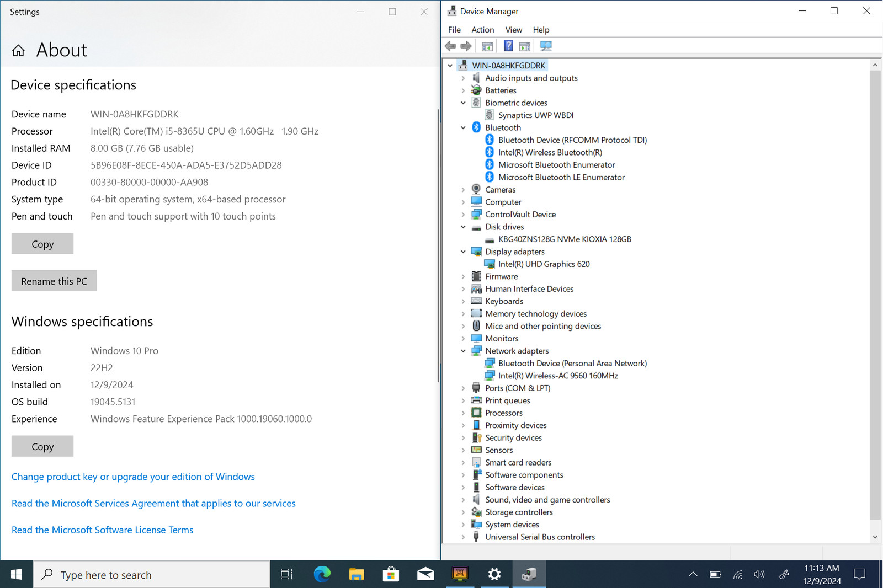Collapse the Network adapters category
Viewport: 883px width, 588px height.
pyautogui.click(x=464, y=351)
